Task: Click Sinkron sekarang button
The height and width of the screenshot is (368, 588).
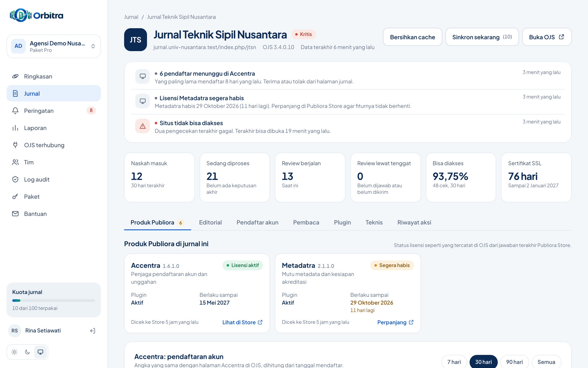Action: click(482, 37)
